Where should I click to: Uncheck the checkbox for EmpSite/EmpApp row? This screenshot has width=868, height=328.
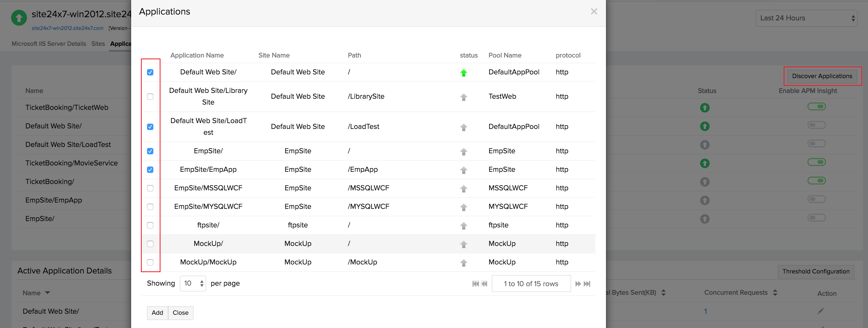[x=151, y=169]
